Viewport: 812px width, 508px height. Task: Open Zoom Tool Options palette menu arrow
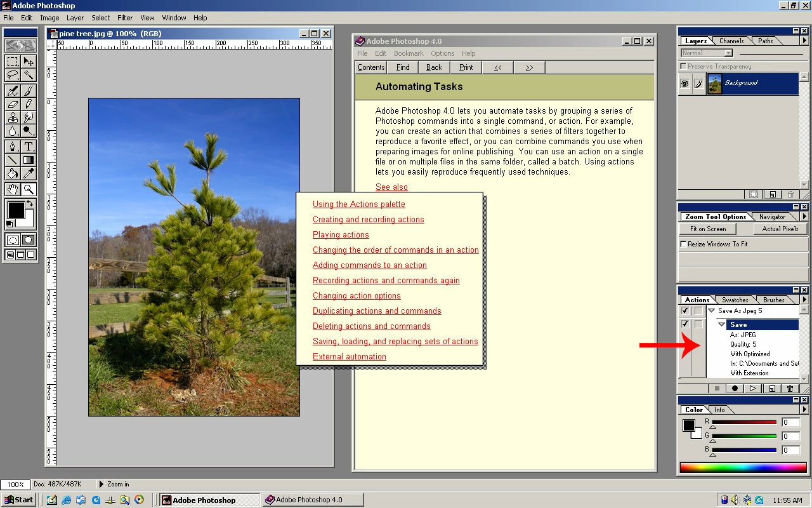point(804,217)
